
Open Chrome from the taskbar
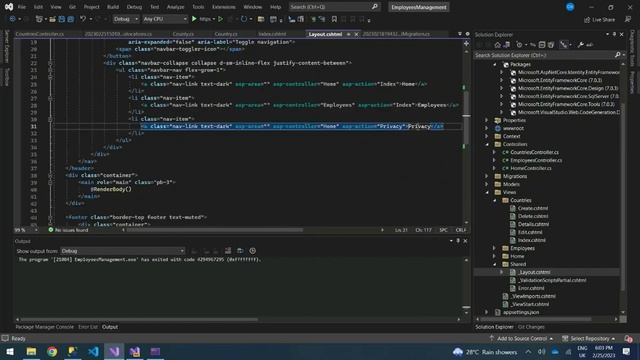point(52,351)
